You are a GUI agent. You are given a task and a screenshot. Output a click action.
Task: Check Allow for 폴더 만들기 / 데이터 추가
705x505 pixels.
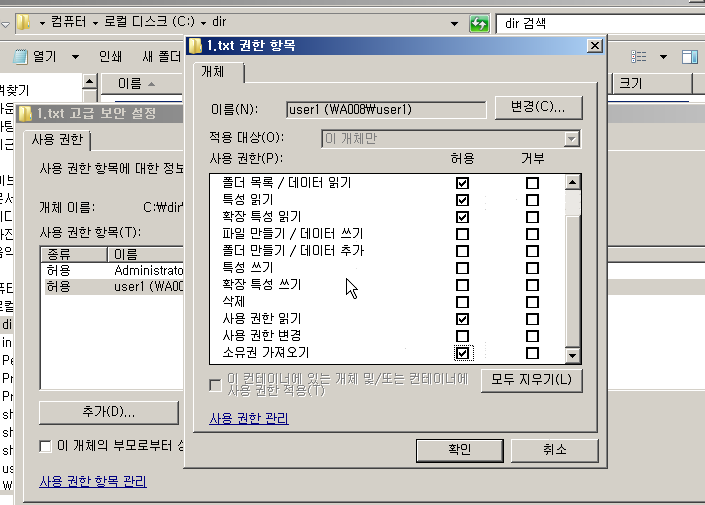[x=462, y=251]
